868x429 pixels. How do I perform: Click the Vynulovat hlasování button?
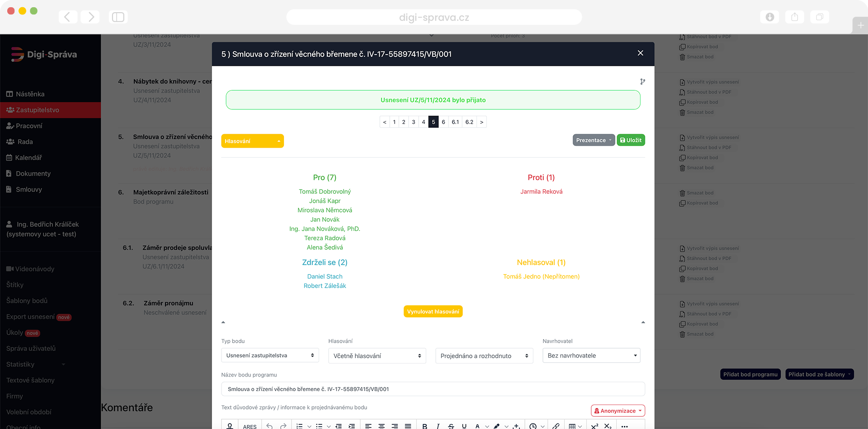click(x=433, y=312)
